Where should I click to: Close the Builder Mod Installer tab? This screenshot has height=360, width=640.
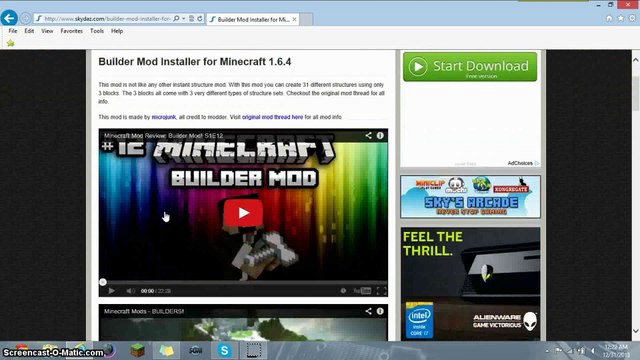tap(294, 19)
